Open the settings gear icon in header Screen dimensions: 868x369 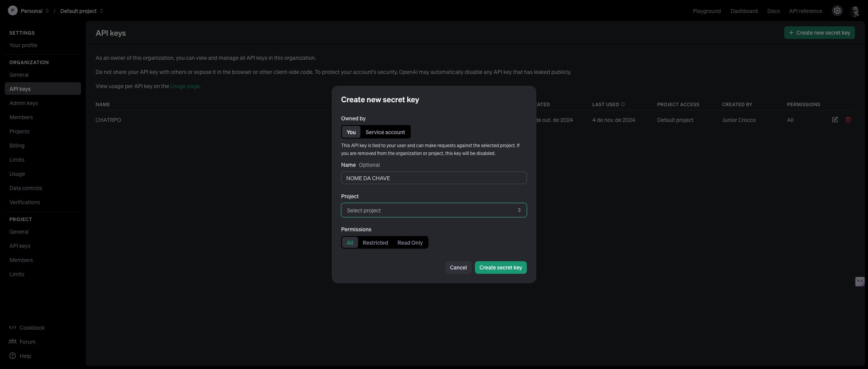pyautogui.click(x=837, y=11)
